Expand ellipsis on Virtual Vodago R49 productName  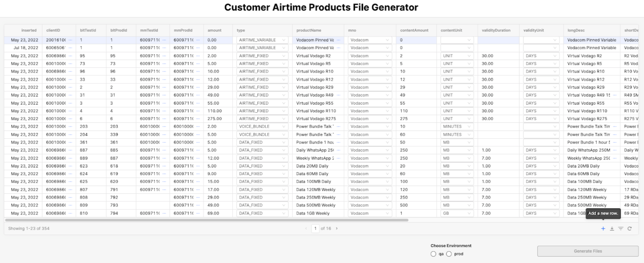pos(339,95)
